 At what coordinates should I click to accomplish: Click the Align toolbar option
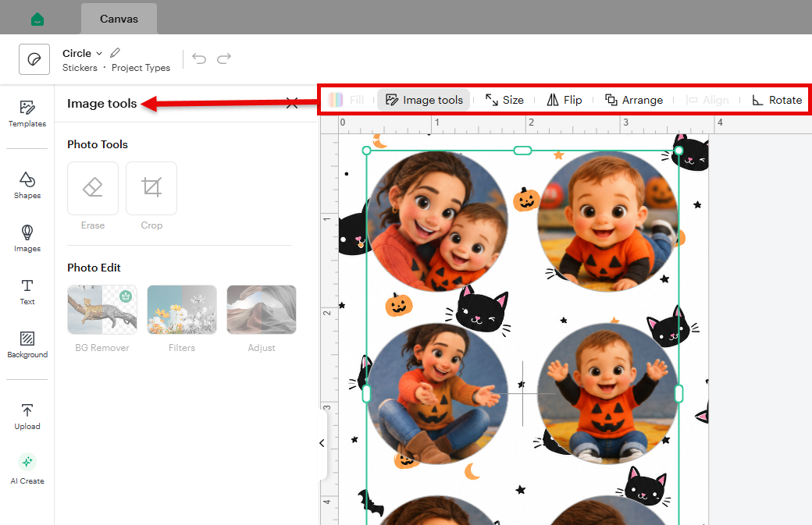[707, 100]
